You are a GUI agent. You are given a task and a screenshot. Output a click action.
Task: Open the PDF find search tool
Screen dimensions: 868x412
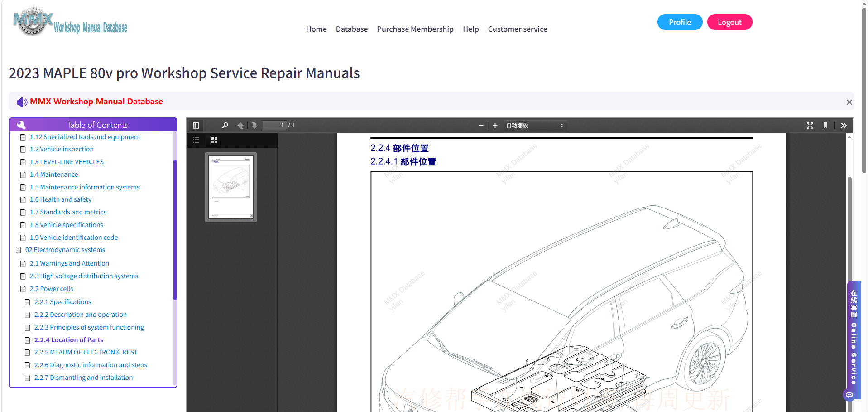point(225,126)
